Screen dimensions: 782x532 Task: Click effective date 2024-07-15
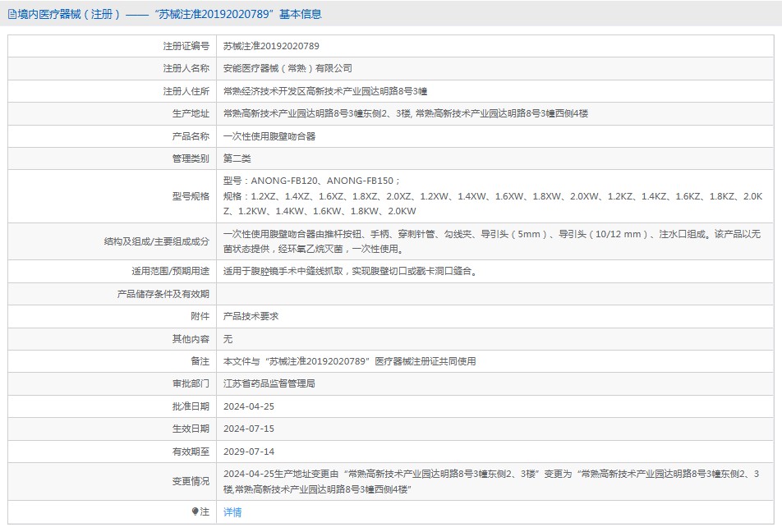pos(248,429)
